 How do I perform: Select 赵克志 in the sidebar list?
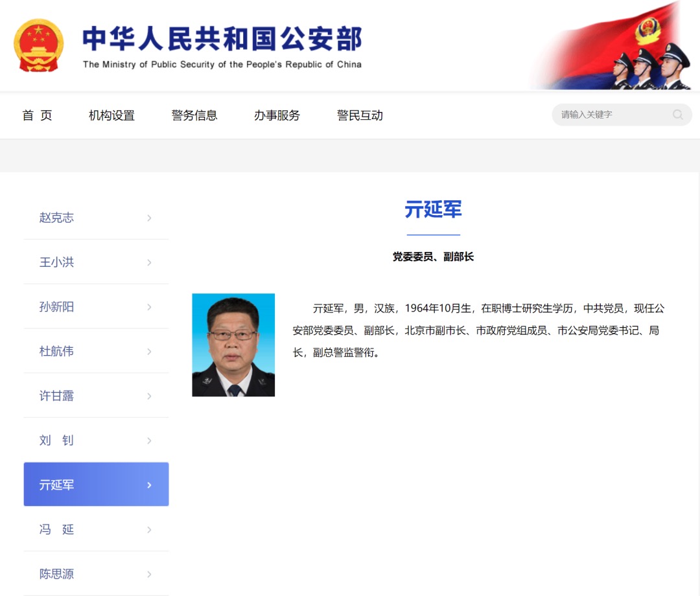click(x=96, y=218)
